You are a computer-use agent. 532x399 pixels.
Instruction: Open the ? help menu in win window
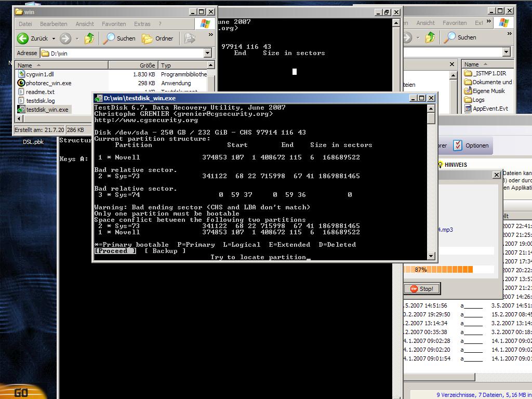click(160, 24)
